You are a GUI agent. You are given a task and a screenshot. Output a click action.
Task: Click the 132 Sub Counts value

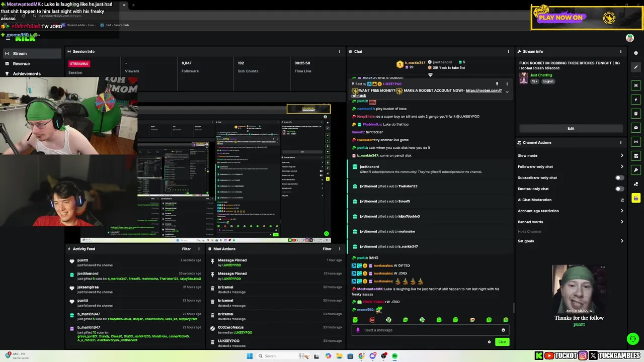[241, 63]
